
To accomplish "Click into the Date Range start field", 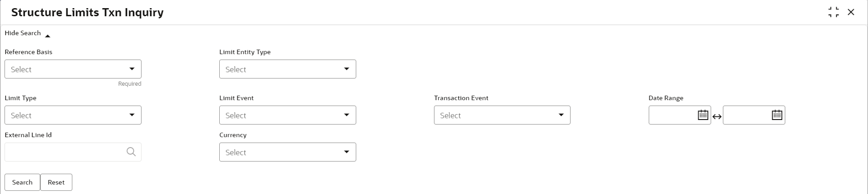I will (x=672, y=115).
